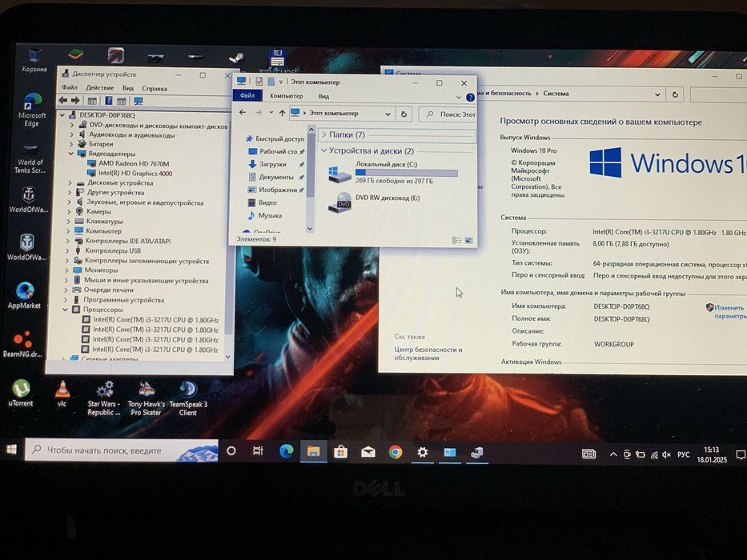This screenshot has width=747, height=560.
Task: Expand the Клавиатуры node
Action: 68,222
